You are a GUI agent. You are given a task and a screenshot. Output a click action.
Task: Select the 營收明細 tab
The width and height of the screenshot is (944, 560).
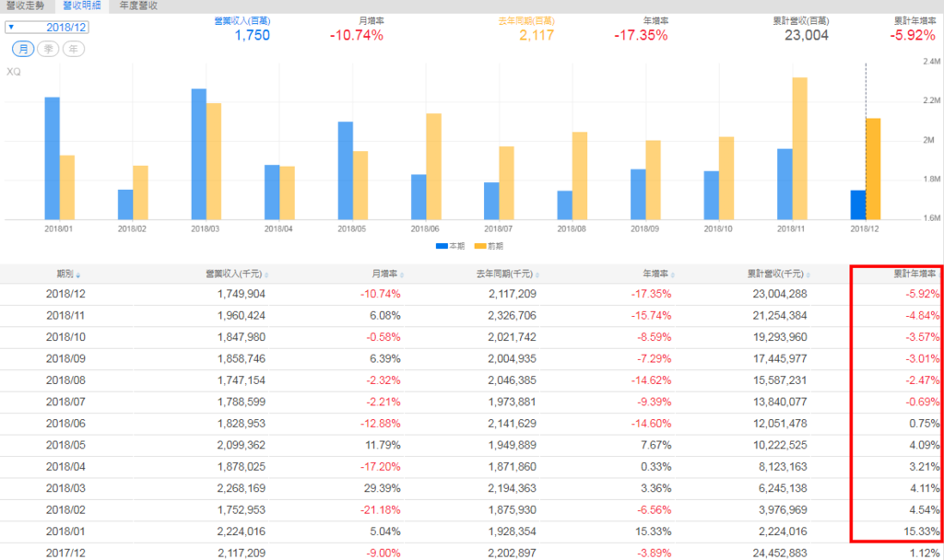coord(82,6)
